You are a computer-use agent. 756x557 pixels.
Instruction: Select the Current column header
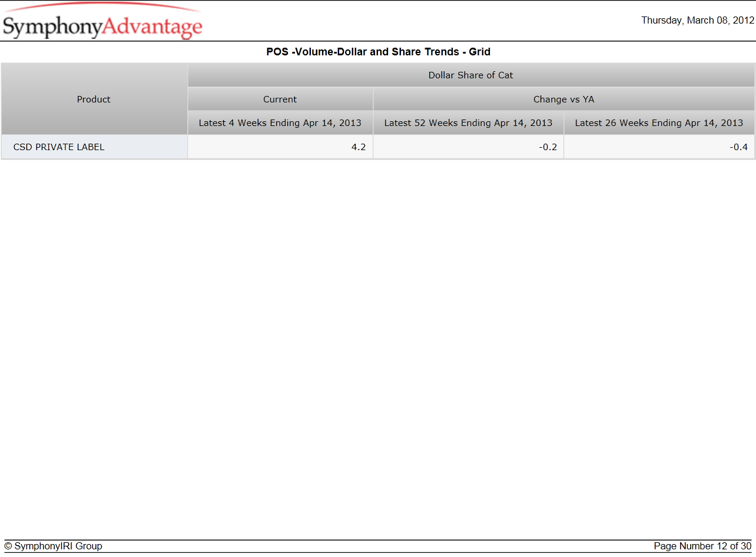(x=280, y=99)
